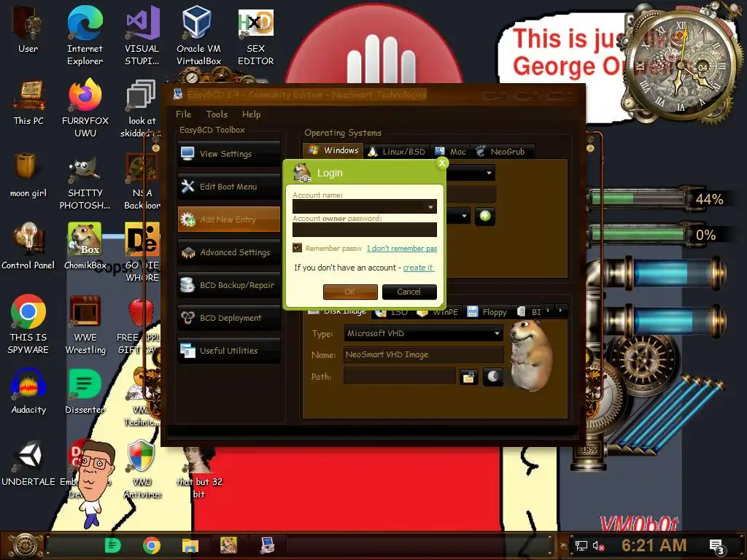Expand the Account name dropdown
The image size is (747, 560).
(x=430, y=206)
